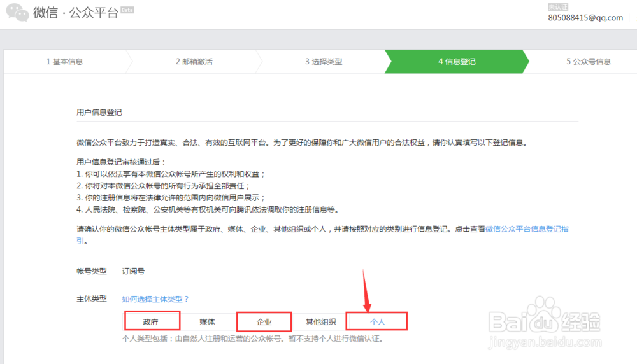This screenshot has height=364, width=637.
Task: Click the WeChat logo icon
Action: click(17, 12)
